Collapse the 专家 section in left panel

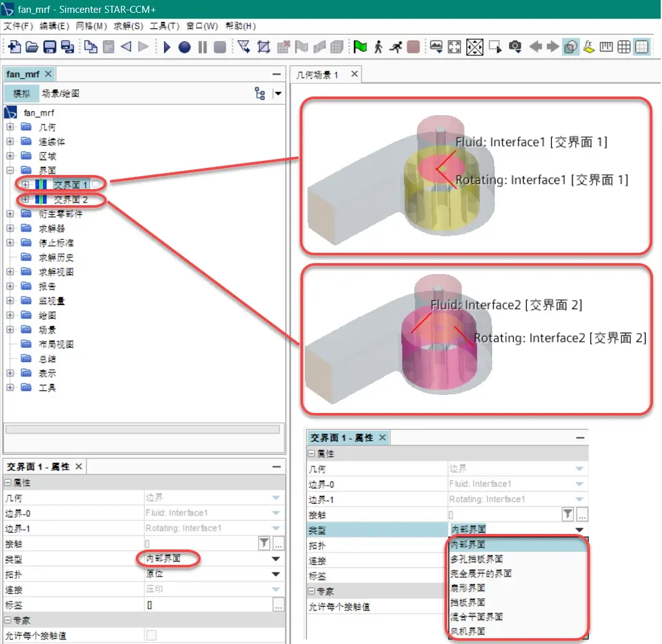pyautogui.click(x=8, y=620)
